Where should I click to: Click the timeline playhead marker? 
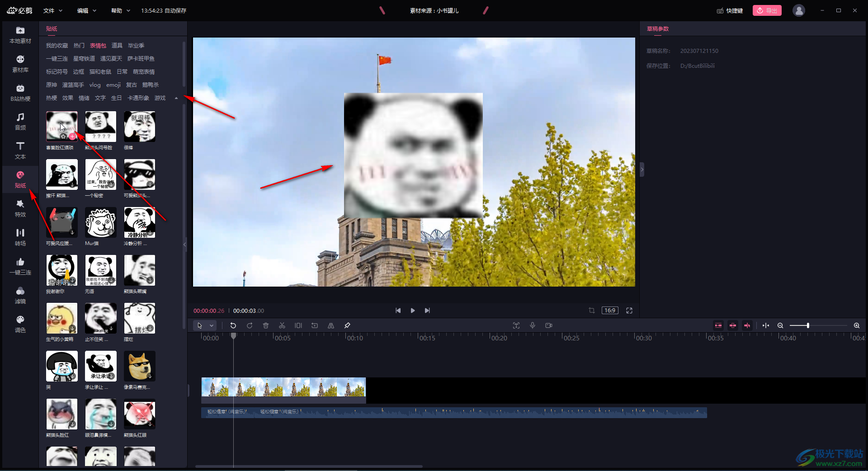tap(233, 336)
